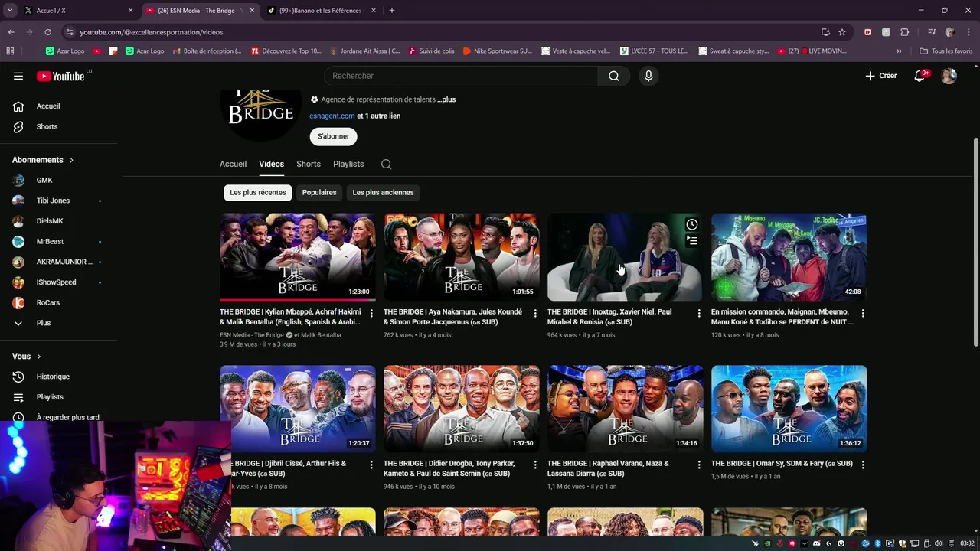
Task: Open the YouTube hamburger guide menu
Action: 18,76
